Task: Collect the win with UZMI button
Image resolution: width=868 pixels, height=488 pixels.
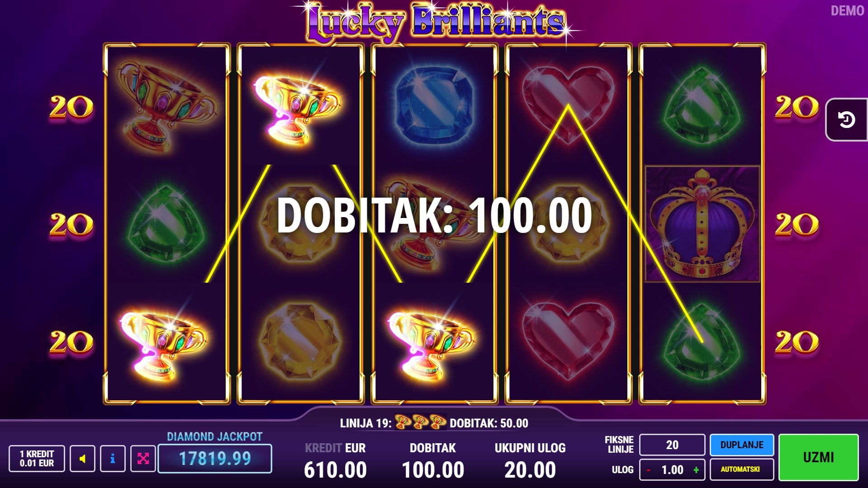Action: tap(818, 457)
